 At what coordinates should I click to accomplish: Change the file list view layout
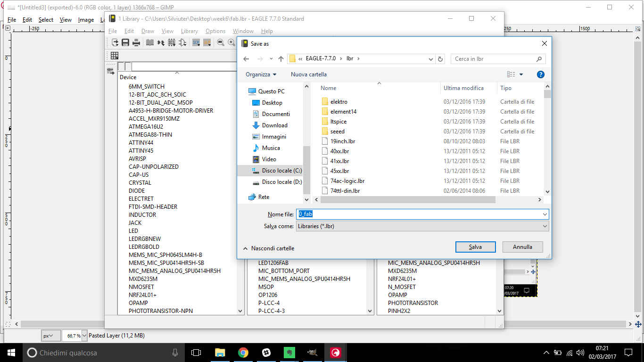pos(511,74)
